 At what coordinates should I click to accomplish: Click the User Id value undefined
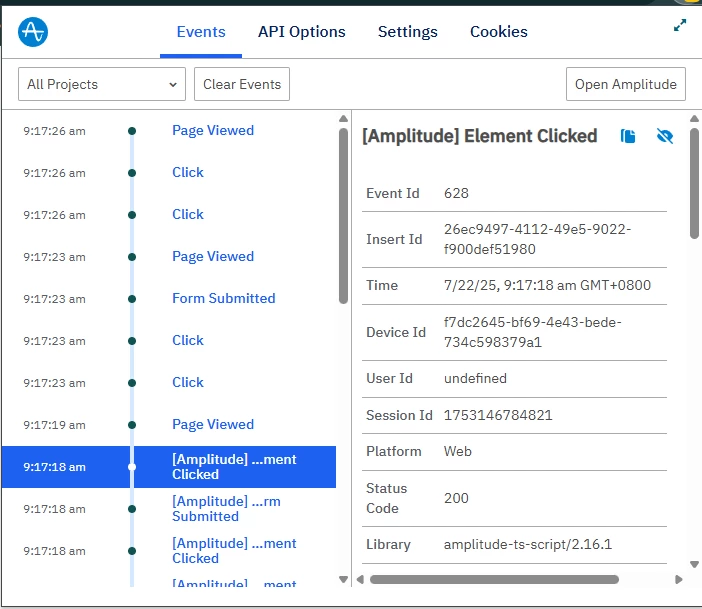(475, 378)
